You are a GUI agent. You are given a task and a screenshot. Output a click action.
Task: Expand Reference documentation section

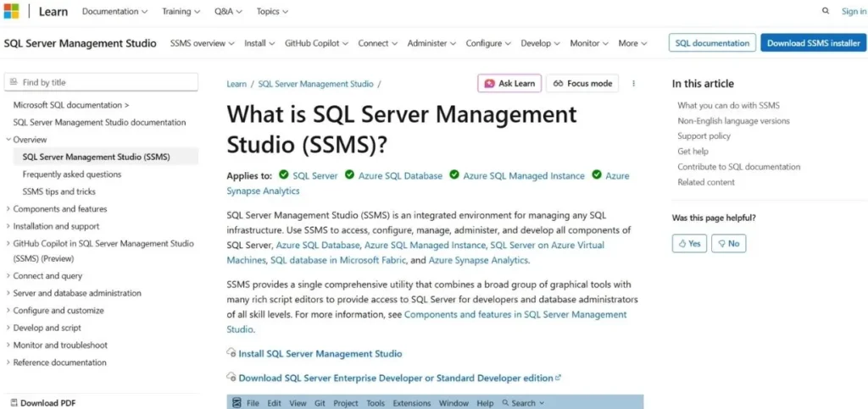click(56, 362)
